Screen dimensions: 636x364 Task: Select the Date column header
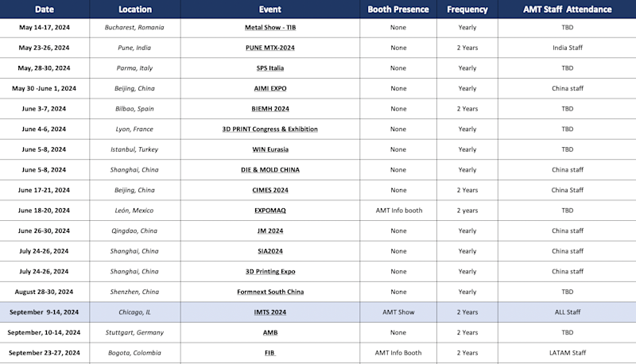point(45,10)
